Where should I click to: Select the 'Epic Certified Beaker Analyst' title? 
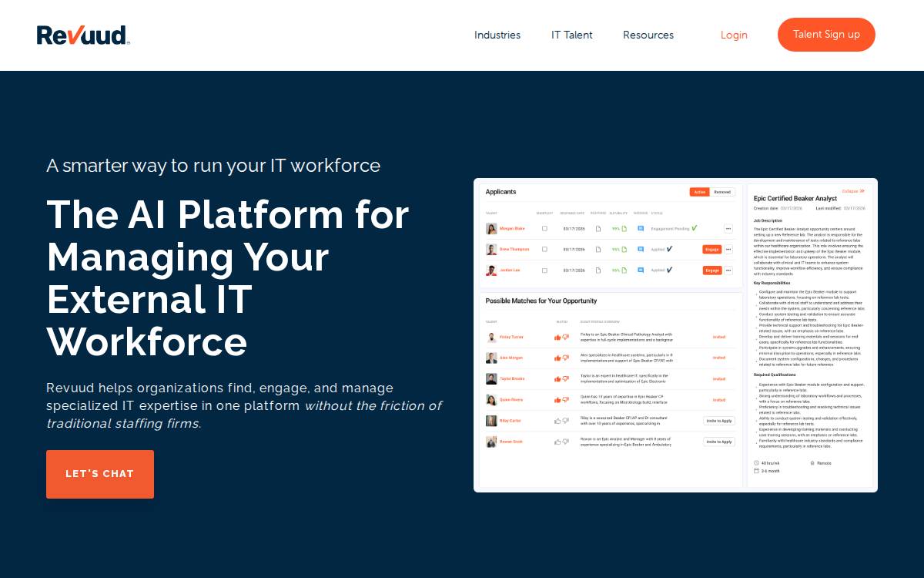795,199
